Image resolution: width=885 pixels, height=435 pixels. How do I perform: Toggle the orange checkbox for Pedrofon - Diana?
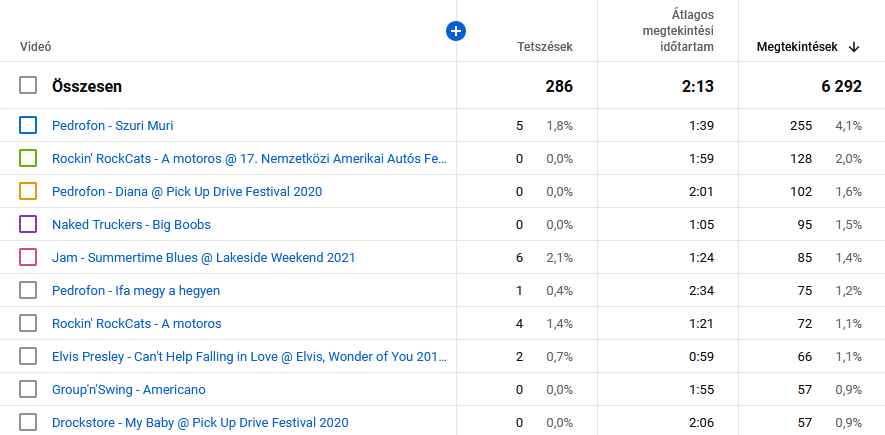click(x=28, y=192)
